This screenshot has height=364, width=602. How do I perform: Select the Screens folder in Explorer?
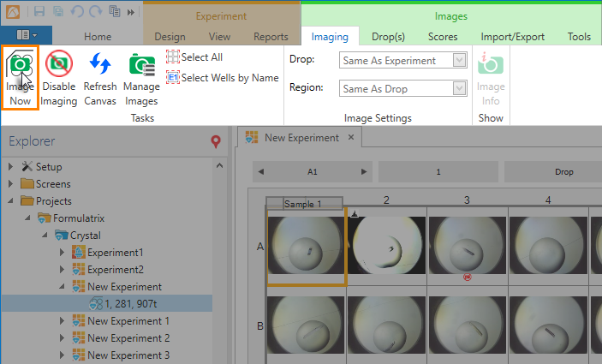(45, 184)
